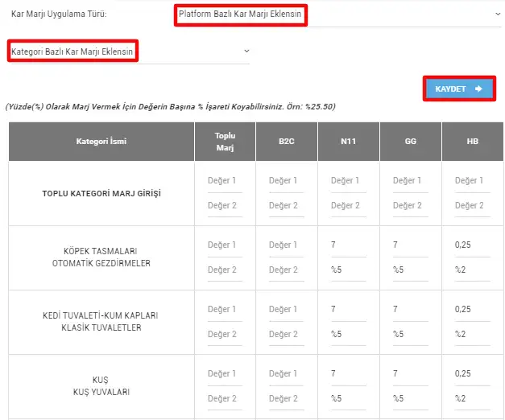The image size is (505, 420).
Task: Click GG value 7 for KUŞ YUVALARI row
Action: pos(411,374)
